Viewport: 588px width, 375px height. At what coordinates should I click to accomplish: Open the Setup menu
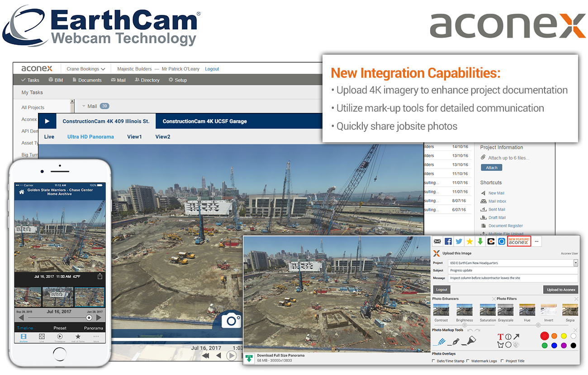pyautogui.click(x=178, y=80)
